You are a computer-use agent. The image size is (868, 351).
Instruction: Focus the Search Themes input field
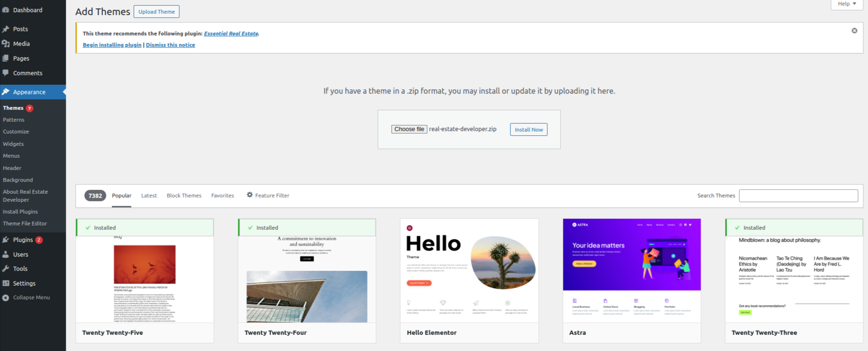[x=798, y=196]
